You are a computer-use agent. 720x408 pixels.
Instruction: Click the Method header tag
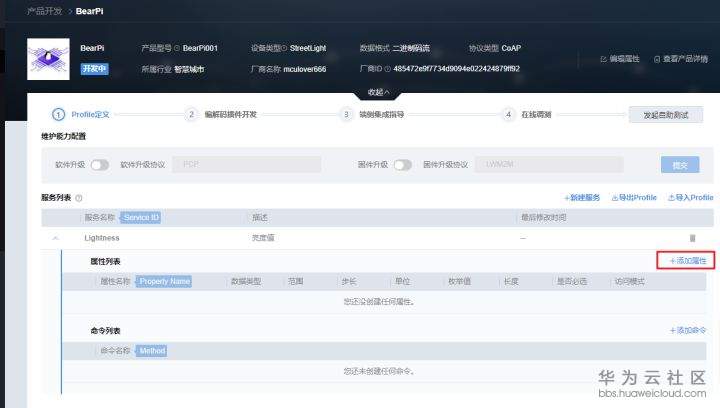point(152,351)
